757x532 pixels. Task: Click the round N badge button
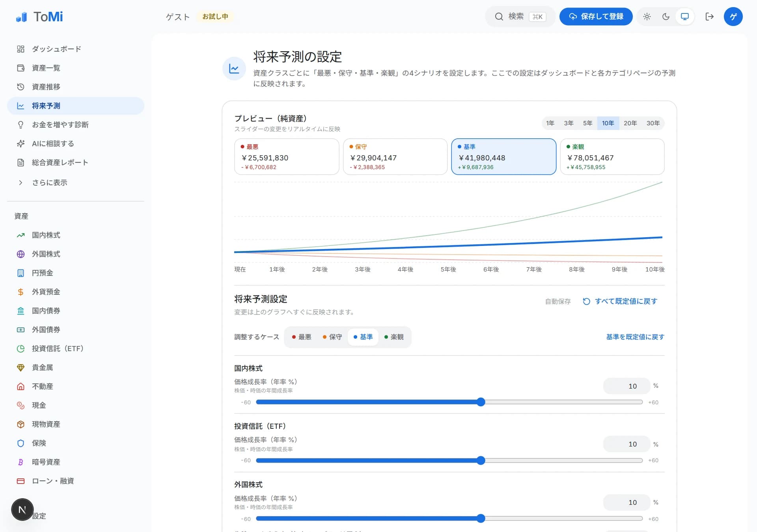tap(22, 510)
